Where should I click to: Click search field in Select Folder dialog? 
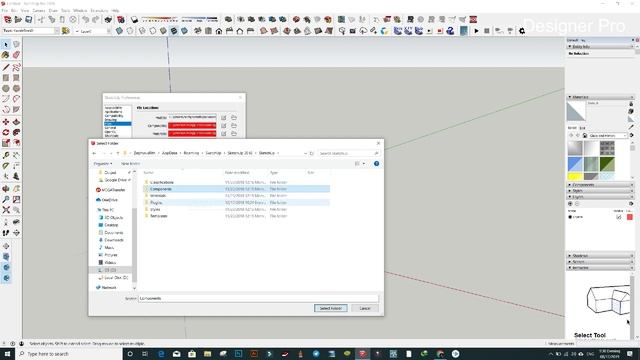(x=348, y=153)
